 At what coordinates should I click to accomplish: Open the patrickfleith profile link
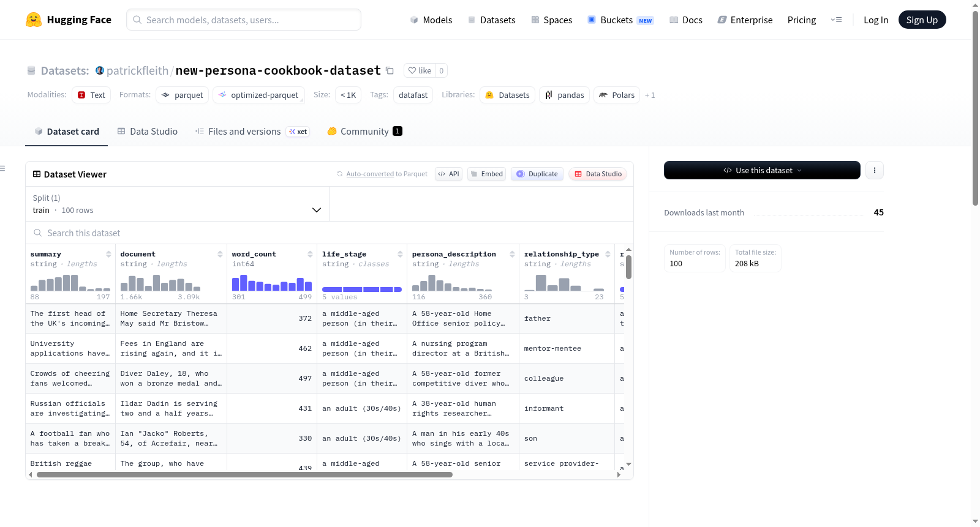pos(137,70)
